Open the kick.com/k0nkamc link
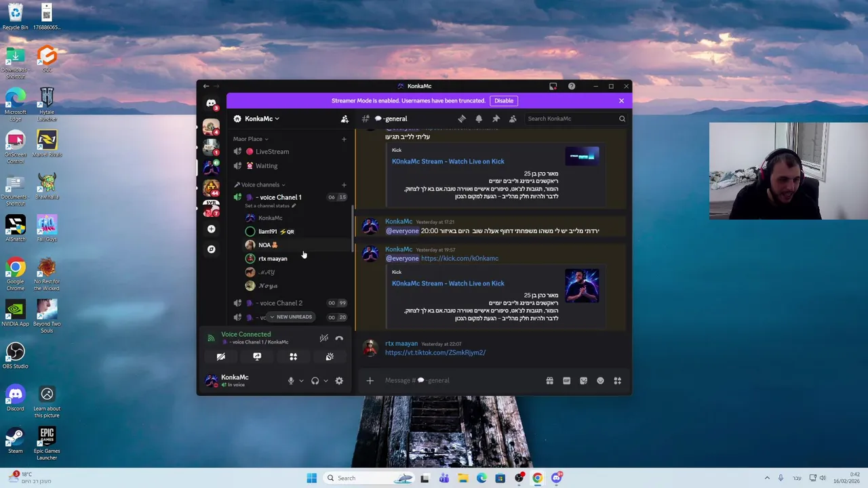Screen dimensions: 868x488 pos(460,258)
